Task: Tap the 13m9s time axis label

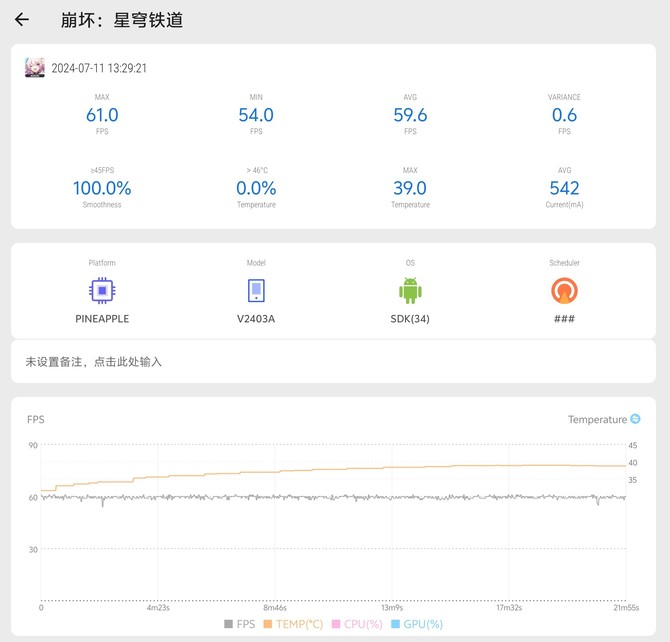Action: (x=392, y=607)
